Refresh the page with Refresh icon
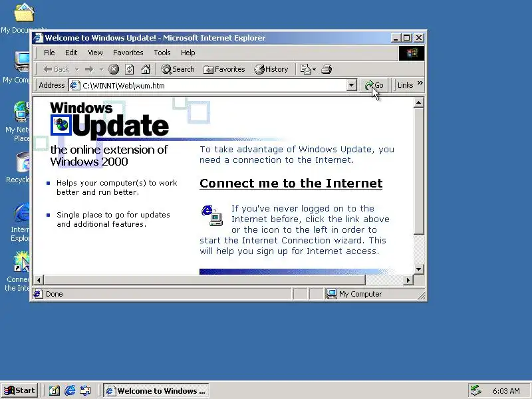The width and height of the screenshot is (532, 399). (130, 69)
